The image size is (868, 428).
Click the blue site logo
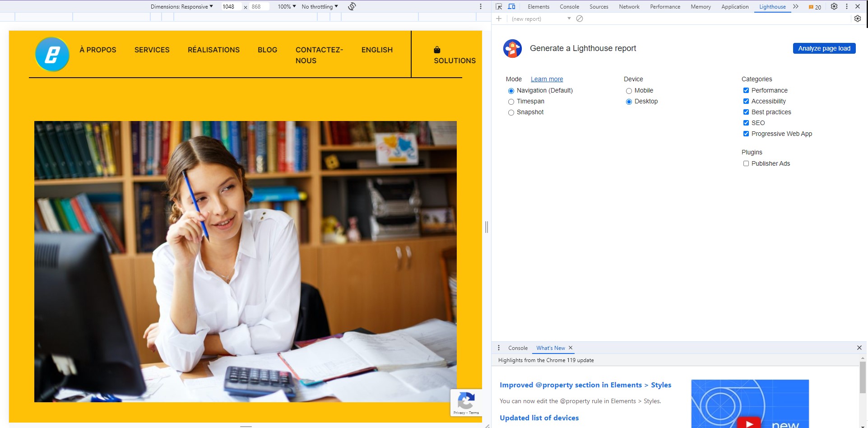[52, 55]
